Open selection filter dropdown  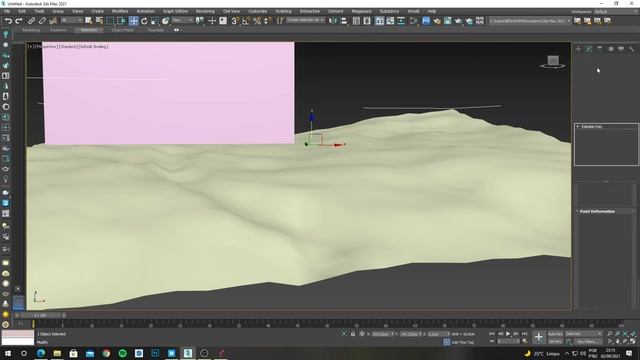[x=71, y=20]
